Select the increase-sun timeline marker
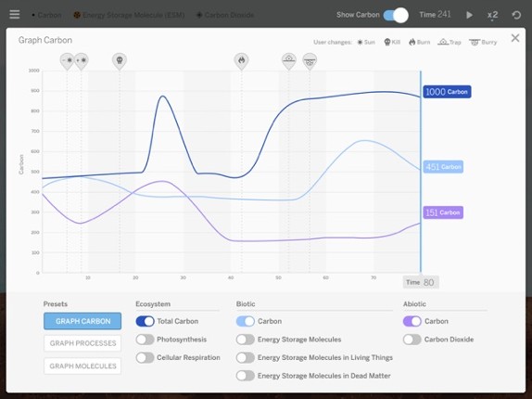Viewport: 532px width, 399px height. click(81, 61)
